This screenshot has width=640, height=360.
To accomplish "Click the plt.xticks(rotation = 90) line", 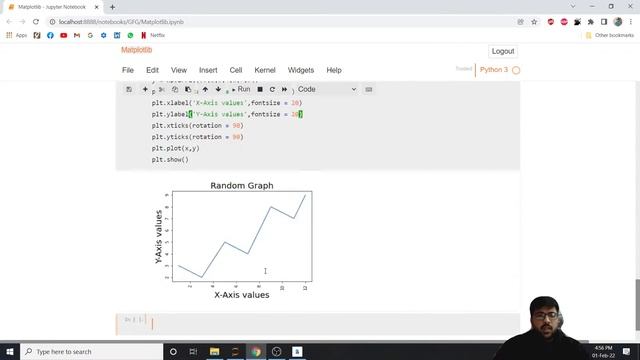I will point(198,126).
